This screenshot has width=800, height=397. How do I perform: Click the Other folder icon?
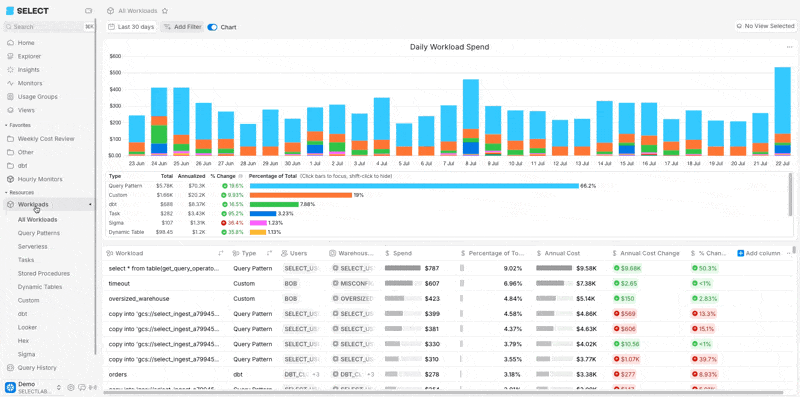click(x=10, y=152)
